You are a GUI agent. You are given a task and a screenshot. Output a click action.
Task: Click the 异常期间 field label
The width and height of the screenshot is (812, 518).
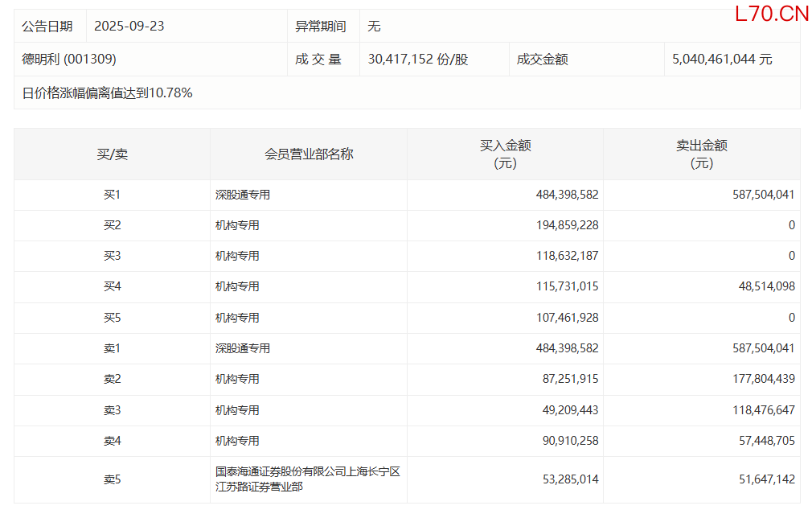point(320,26)
